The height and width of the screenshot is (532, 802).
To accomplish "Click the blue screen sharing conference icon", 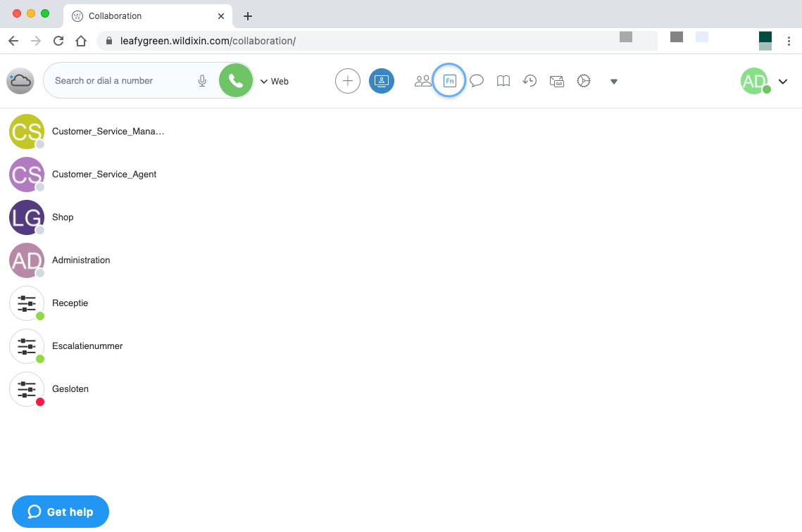I will (382, 81).
